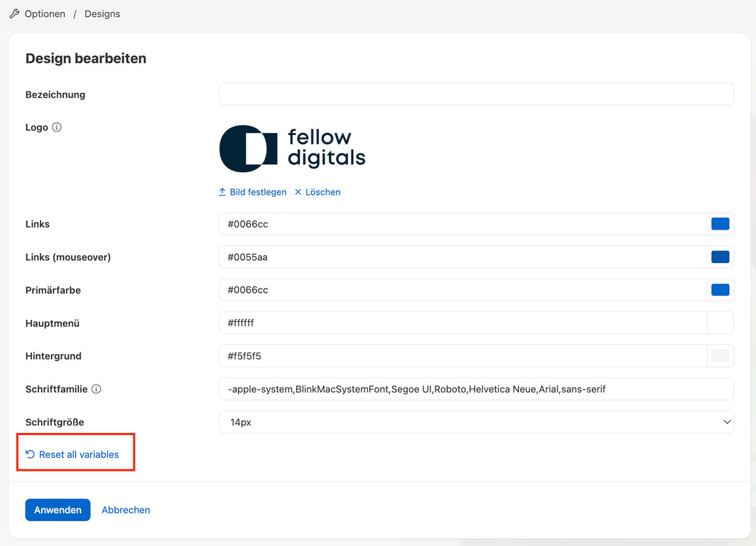Click the info icon next to Logo
The image size is (756, 546).
click(x=57, y=127)
